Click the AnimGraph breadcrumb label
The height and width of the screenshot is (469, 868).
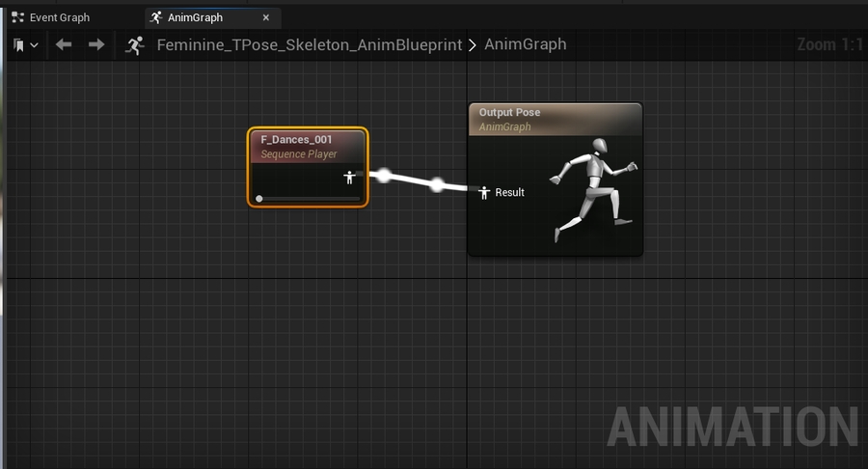coord(525,44)
